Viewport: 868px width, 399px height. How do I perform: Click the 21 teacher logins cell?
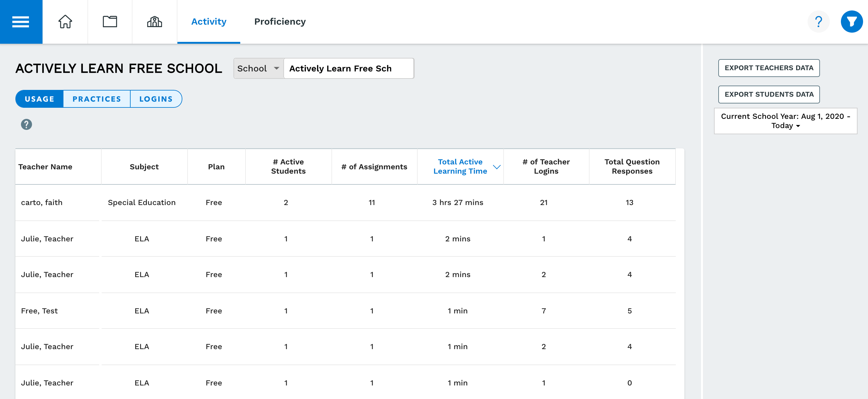(x=544, y=203)
